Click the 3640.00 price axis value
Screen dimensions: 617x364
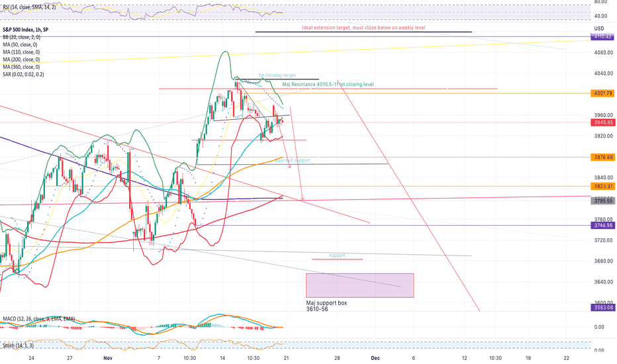click(603, 282)
